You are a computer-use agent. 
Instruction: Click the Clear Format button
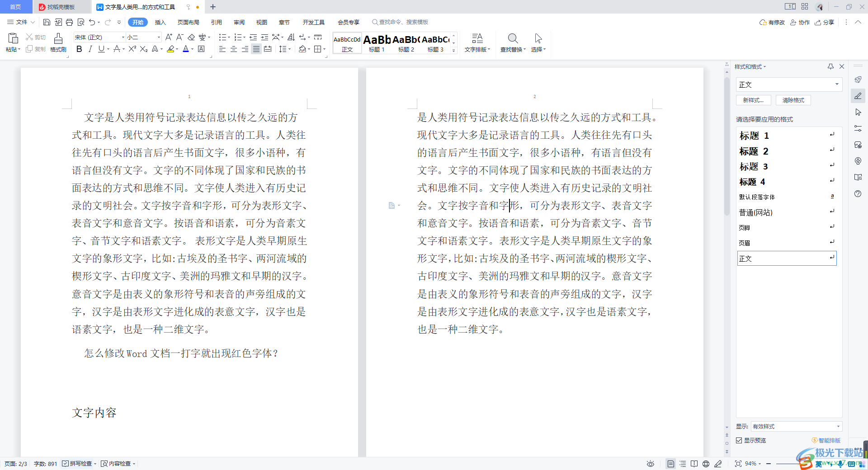click(793, 100)
